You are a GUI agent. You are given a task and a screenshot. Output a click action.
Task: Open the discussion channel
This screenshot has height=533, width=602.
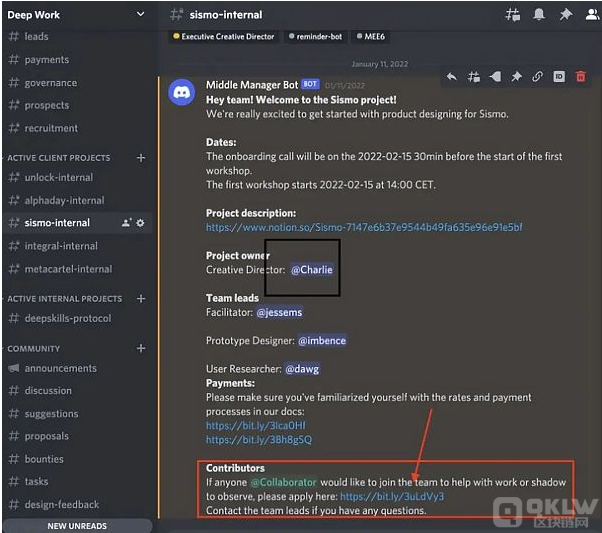(x=77, y=391)
